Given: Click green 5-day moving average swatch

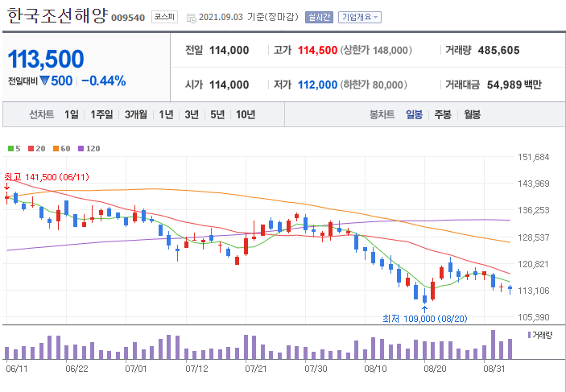Looking at the screenshot, I should coord(10,148).
